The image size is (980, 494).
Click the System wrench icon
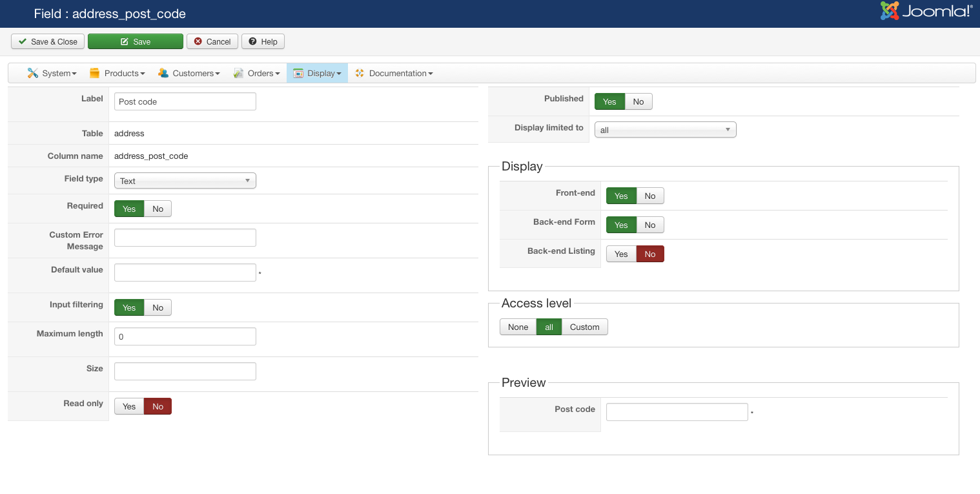[33, 73]
